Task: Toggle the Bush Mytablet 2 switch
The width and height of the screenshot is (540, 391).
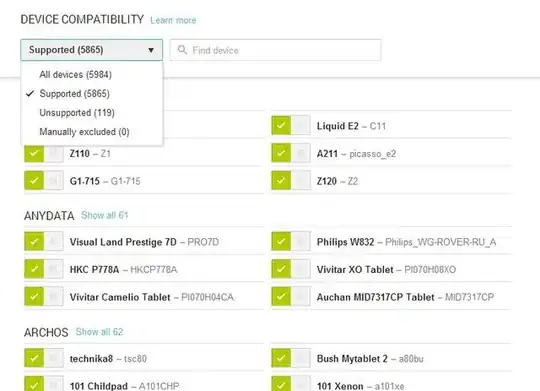Action: tap(291, 358)
